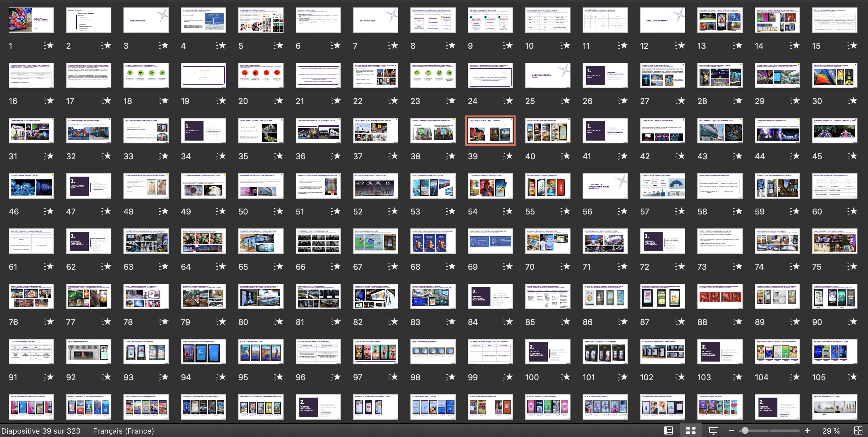The width and height of the screenshot is (868, 437).
Task: Select slide 84 purple section thumbnail
Action: click(x=490, y=297)
